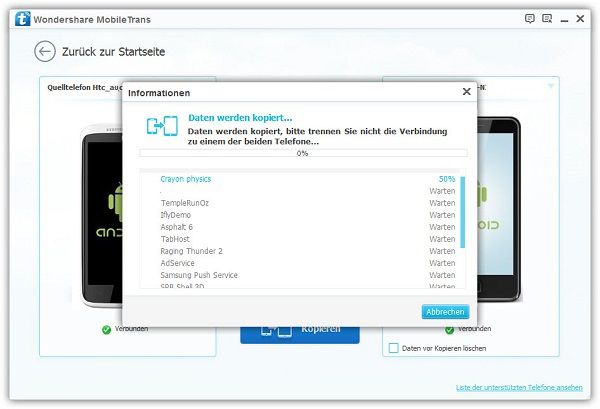Select the IflyDemo row
The width and height of the screenshot is (600, 409).
[302, 215]
